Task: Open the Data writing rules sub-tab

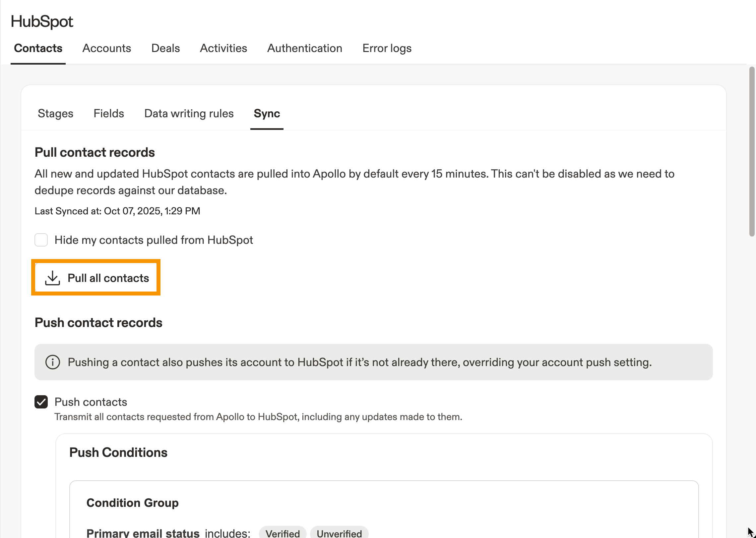Action: point(189,114)
